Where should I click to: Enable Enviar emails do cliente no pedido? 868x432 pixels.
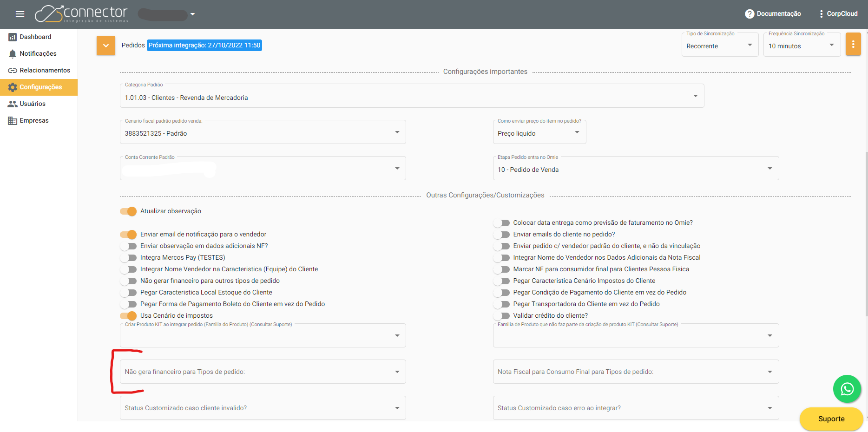click(501, 235)
